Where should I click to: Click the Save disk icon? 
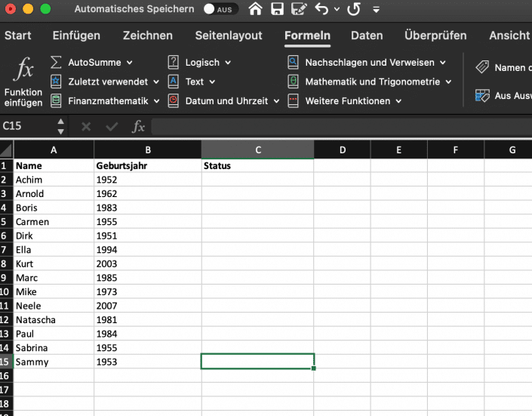(277, 10)
